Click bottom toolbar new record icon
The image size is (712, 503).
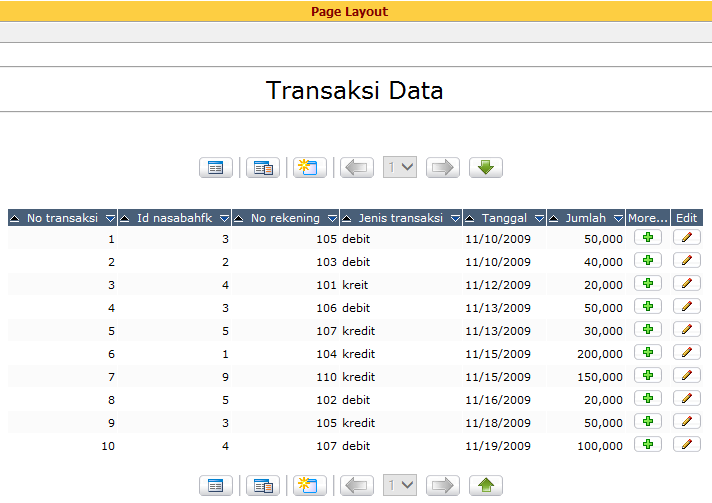tap(310, 485)
